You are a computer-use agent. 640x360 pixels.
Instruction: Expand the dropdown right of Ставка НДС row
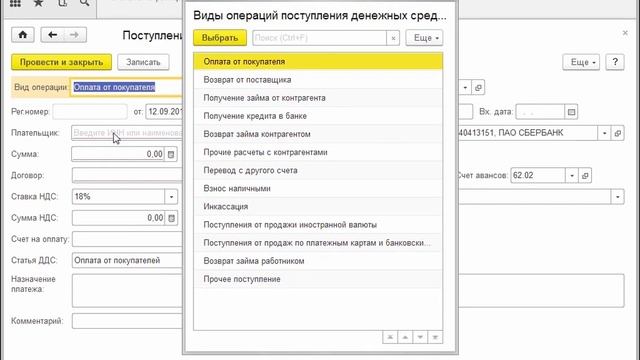click(618, 197)
